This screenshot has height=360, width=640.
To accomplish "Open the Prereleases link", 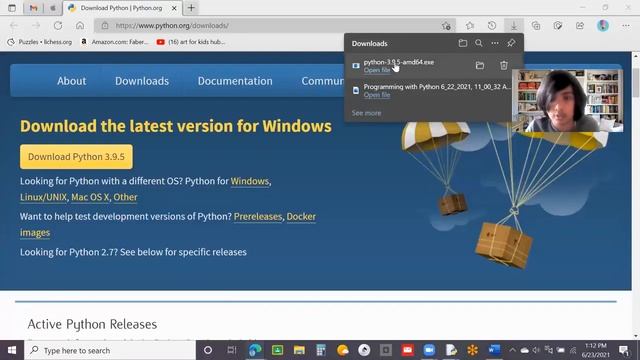I will 258,216.
